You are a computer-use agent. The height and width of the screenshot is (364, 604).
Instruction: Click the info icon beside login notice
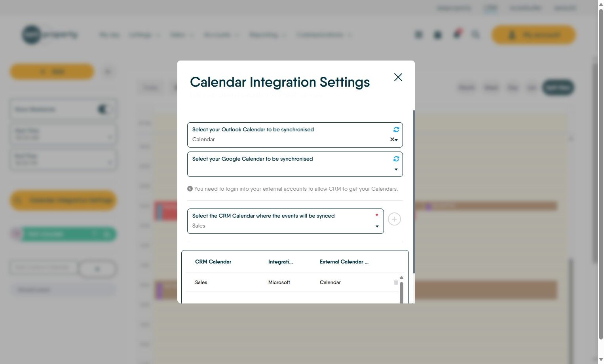tap(190, 189)
